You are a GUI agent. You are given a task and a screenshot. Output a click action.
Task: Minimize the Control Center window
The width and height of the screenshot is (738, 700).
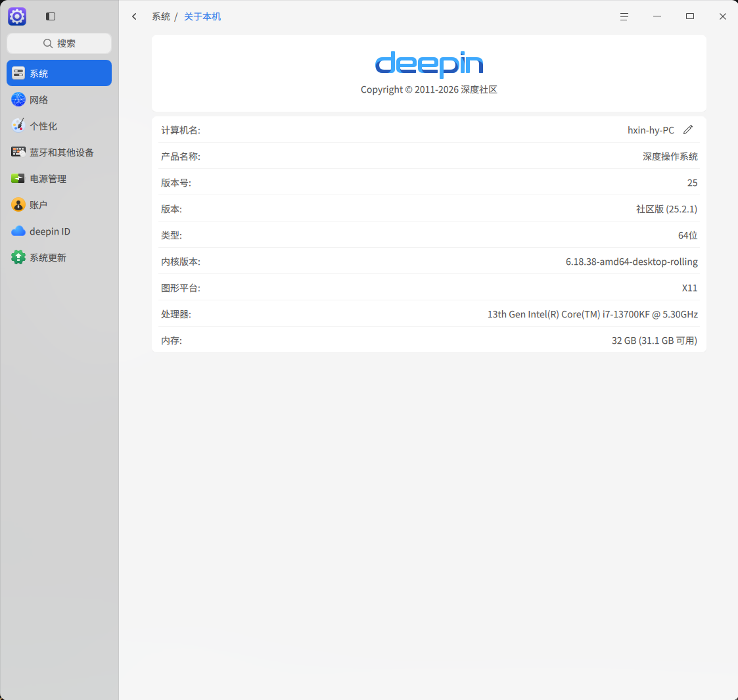(x=657, y=16)
